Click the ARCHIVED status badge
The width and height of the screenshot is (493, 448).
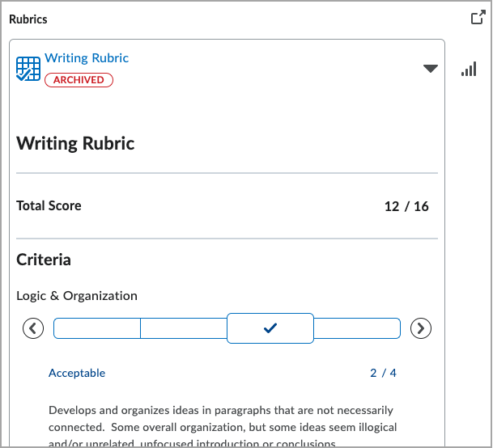[x=79, y=80]
